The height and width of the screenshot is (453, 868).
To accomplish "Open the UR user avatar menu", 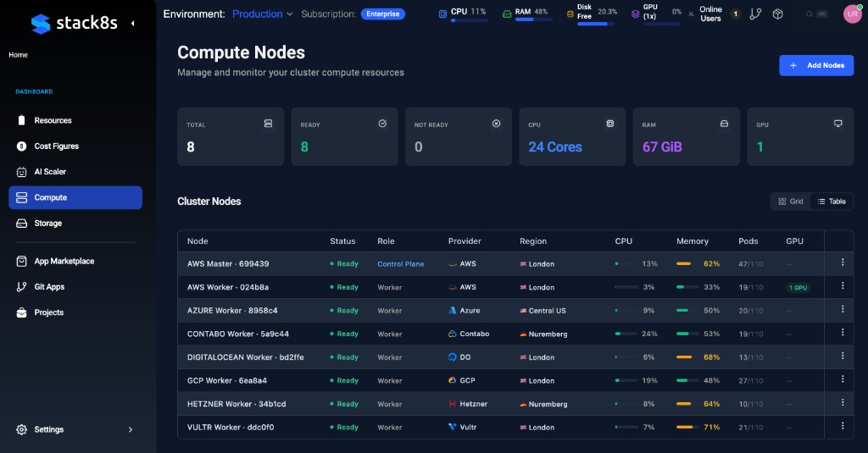I will [x=853, y=14].
